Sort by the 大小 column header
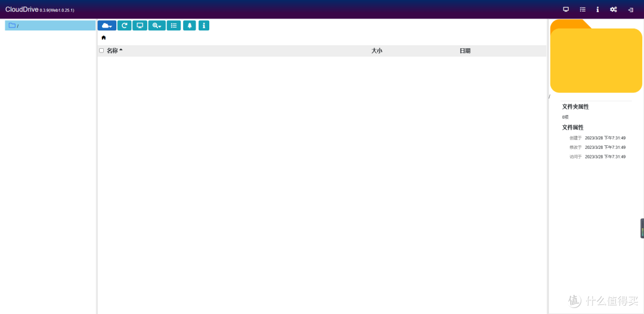The height and width of the screenshot is (314, 644). [x=376, y=51]
